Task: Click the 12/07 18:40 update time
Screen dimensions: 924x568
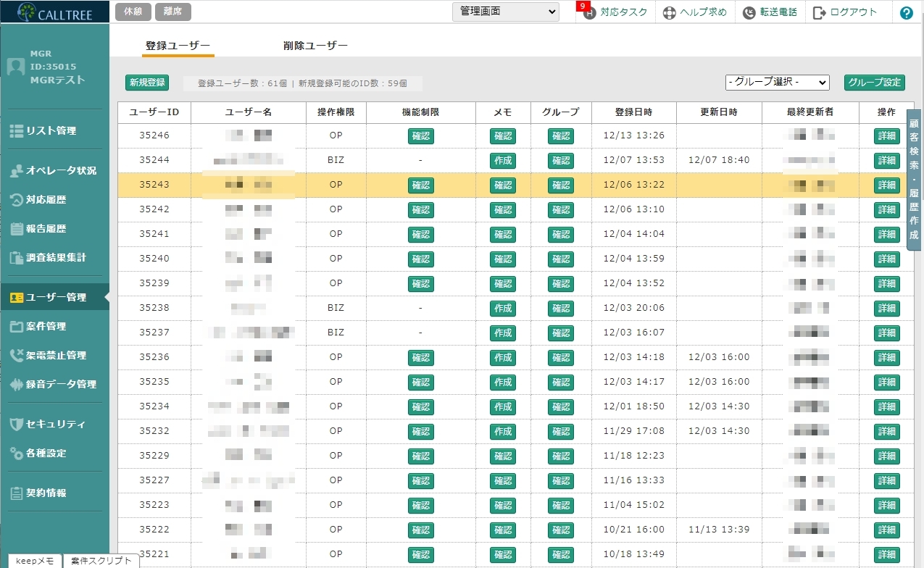Action: pyautogui.click(x=719, y=160)
